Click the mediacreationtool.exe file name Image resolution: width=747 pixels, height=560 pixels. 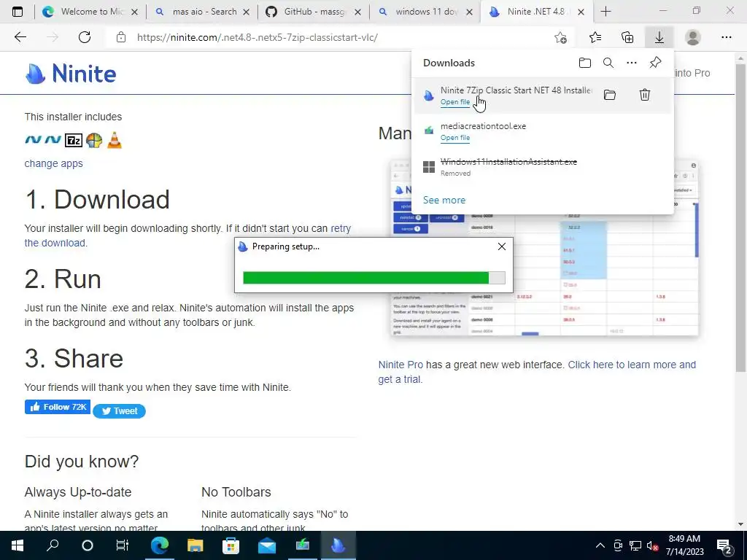[x=483, y=126]
